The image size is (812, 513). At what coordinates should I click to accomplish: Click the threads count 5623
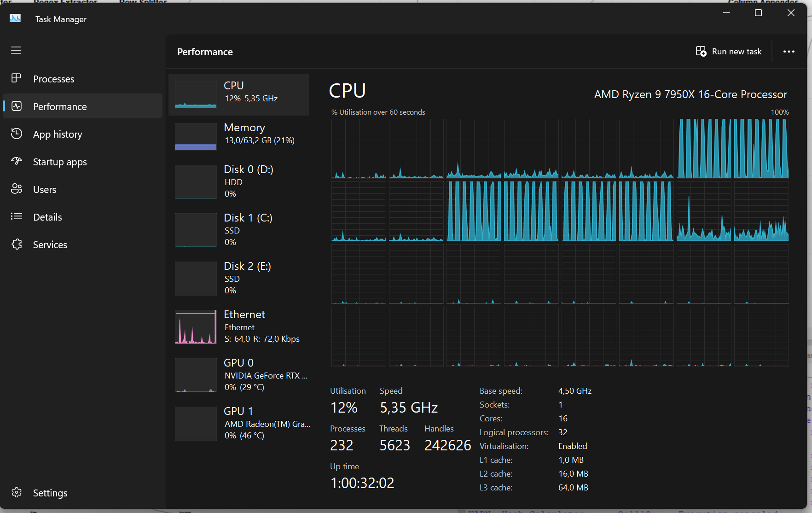[394, 445]
